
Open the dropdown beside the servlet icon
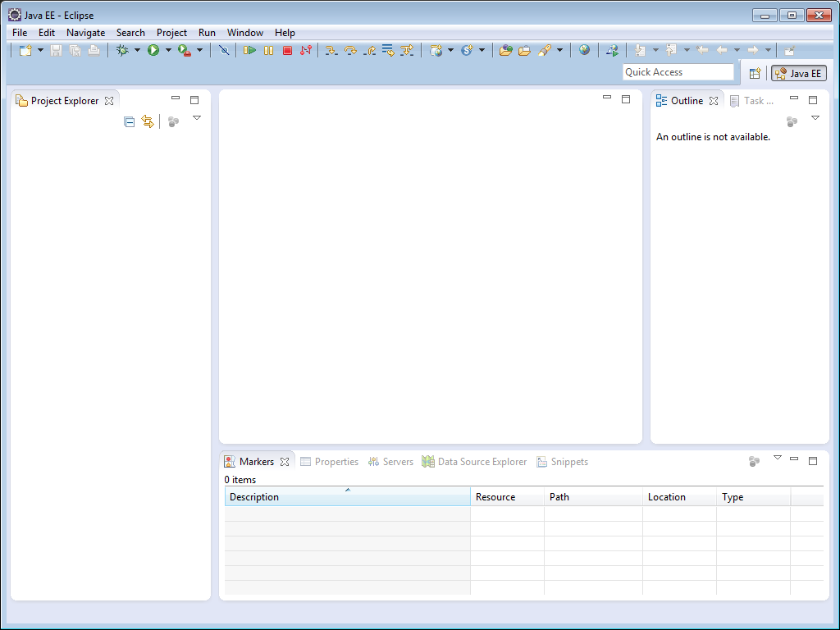482,50
